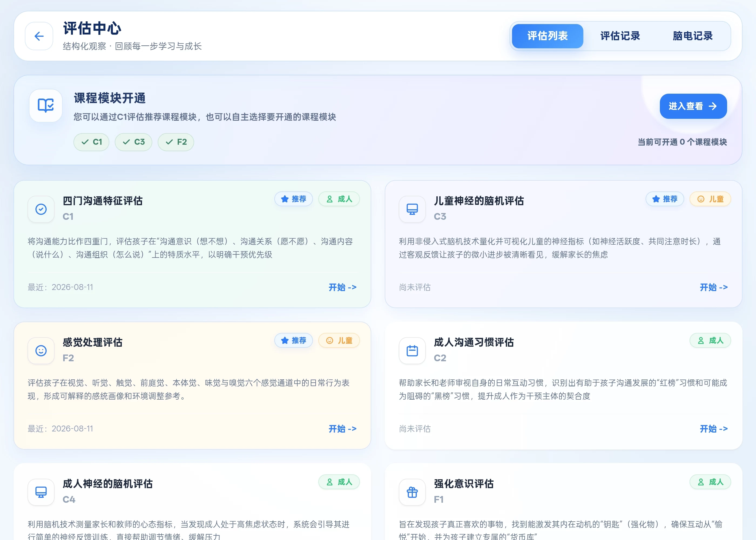Screen dimensions: 756x540
Task: Click the 成人 badge on the C1 card
Action: (339, 199)
